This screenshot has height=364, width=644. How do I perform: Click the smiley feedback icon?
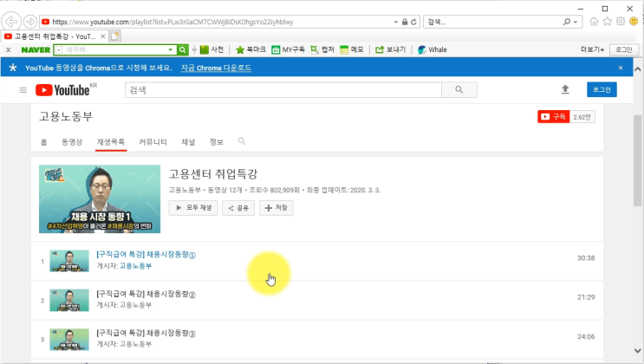634,22
